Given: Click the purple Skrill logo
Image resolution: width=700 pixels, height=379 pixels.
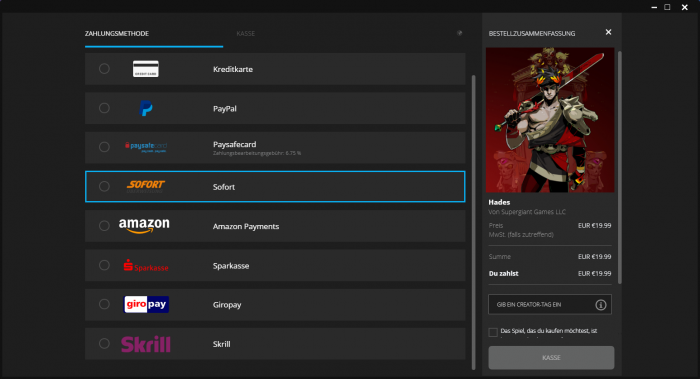Looking at the screenshot, I should (146, 344).
